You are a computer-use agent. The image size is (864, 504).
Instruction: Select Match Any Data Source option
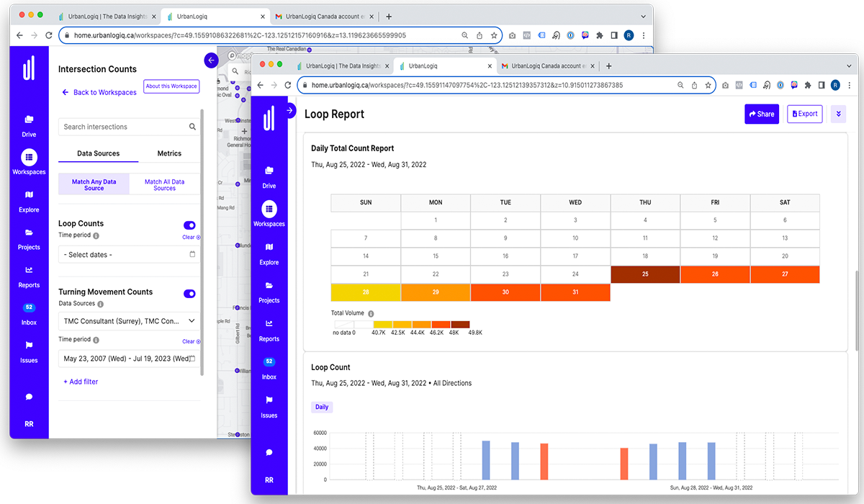[94, 185]
